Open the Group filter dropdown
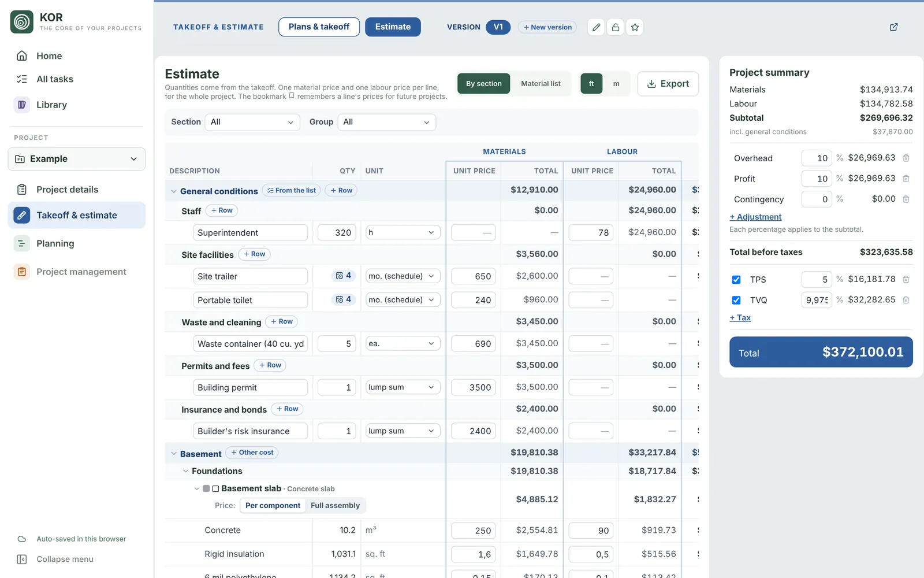This screenshot has width=924, height=578. coord(386,122)
